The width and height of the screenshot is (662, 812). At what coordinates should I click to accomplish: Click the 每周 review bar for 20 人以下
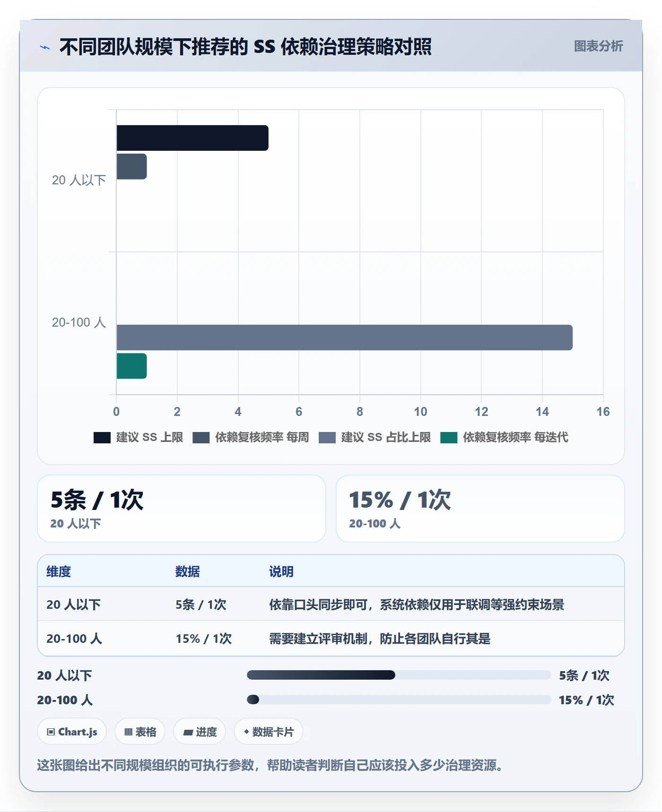pos(131,166)
